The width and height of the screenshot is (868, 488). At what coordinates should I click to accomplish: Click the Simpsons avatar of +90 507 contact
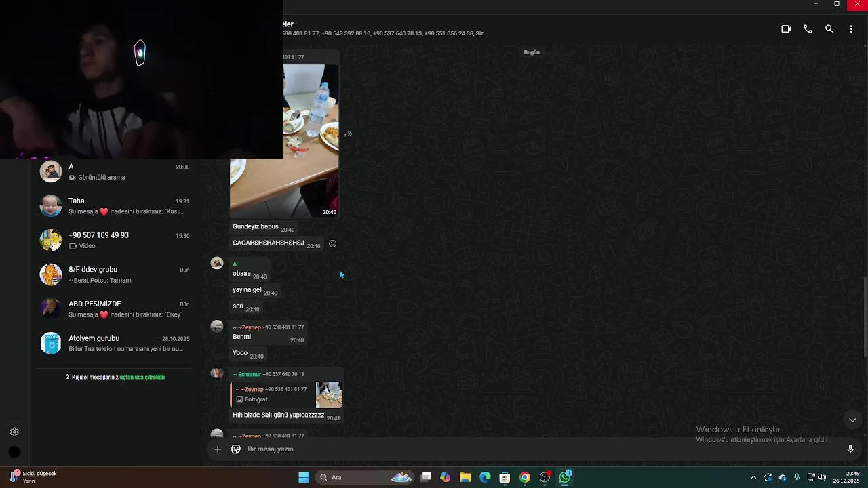pyautogui.click(x=51, y=240)
